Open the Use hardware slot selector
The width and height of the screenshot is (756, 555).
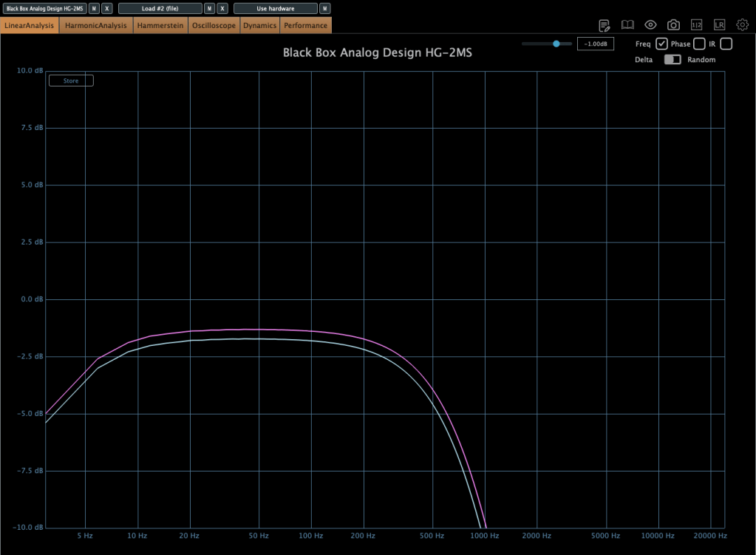click(275, 8)
